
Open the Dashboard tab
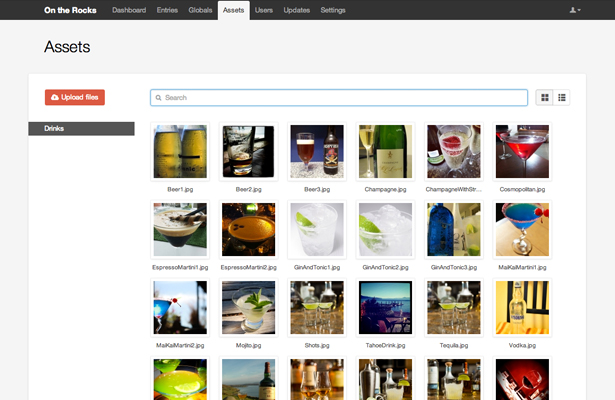(x=129, y=10)
